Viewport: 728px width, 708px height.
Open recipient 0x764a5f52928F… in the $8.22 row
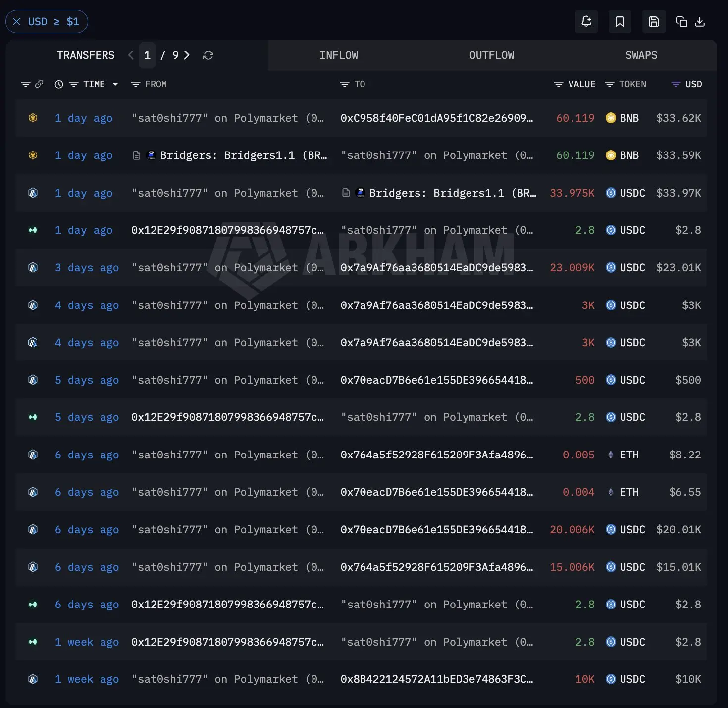click(437, 455)
